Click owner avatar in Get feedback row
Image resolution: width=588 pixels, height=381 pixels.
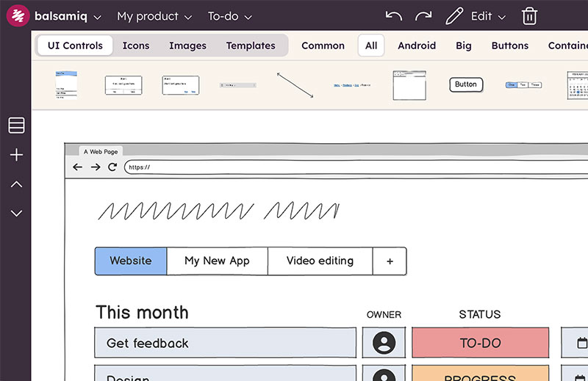(x=384, y=342)
